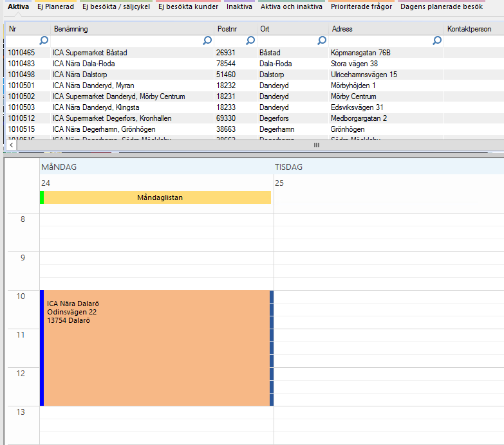
Task: Sort by the Ort column header
Action: (x=292, y=29)
